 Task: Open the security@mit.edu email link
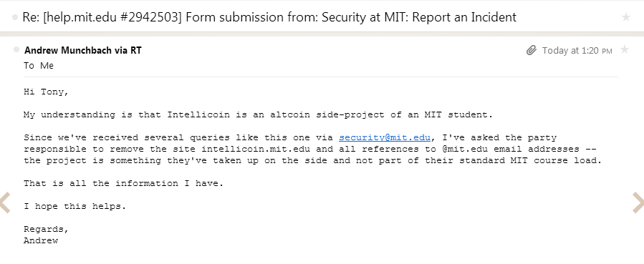pyautogui.click(x=385, y=137)
